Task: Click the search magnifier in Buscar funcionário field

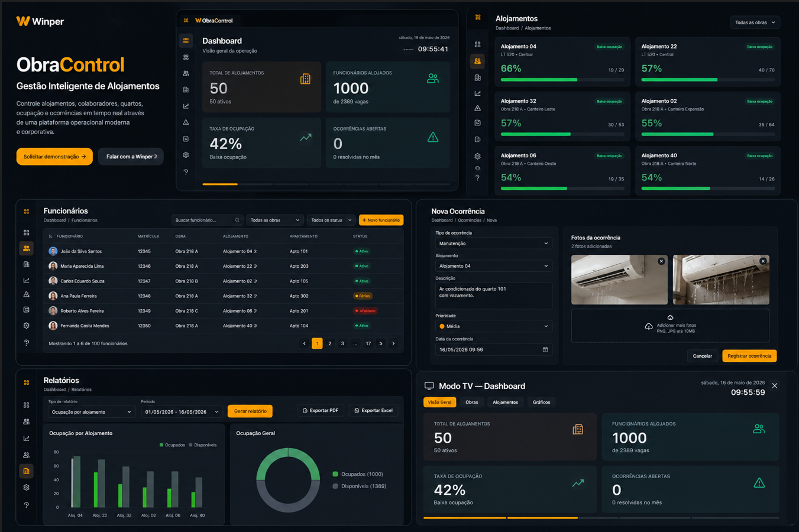Action: 237,220
